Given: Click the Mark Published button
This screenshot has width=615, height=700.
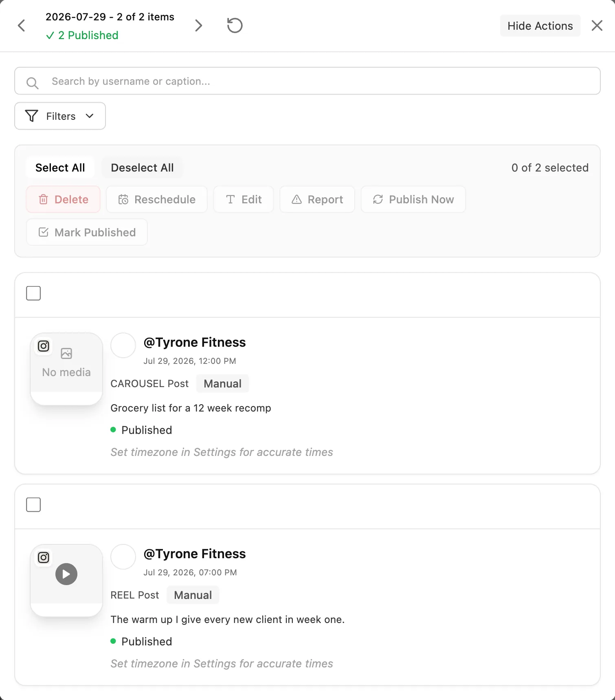Looking at the screenshot, I should point(87,232).
